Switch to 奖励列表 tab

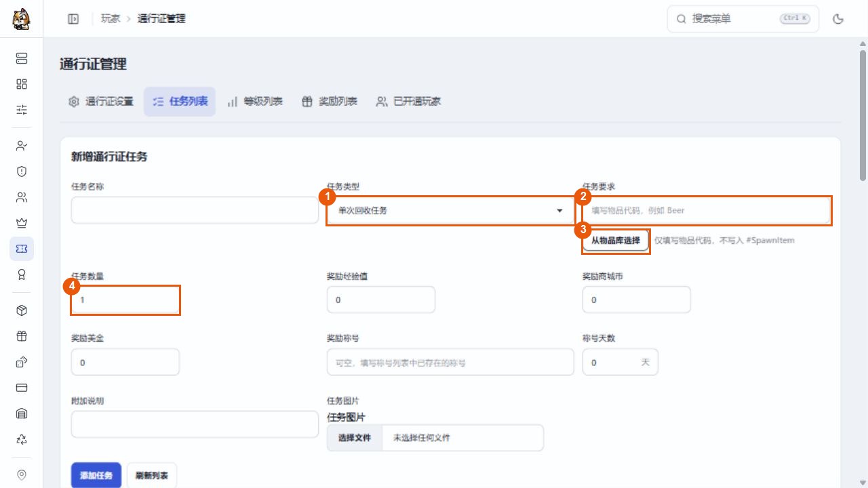click(330, 102)
